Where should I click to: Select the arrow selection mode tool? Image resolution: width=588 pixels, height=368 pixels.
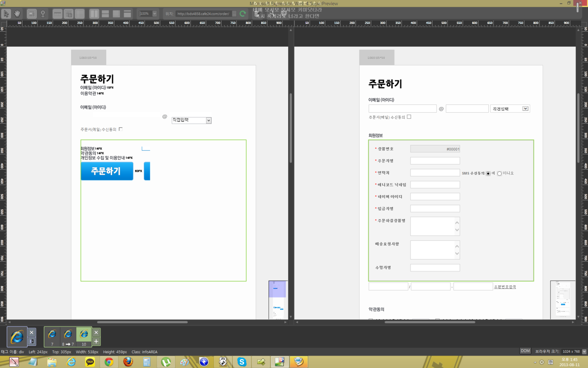tap(6, 14)
